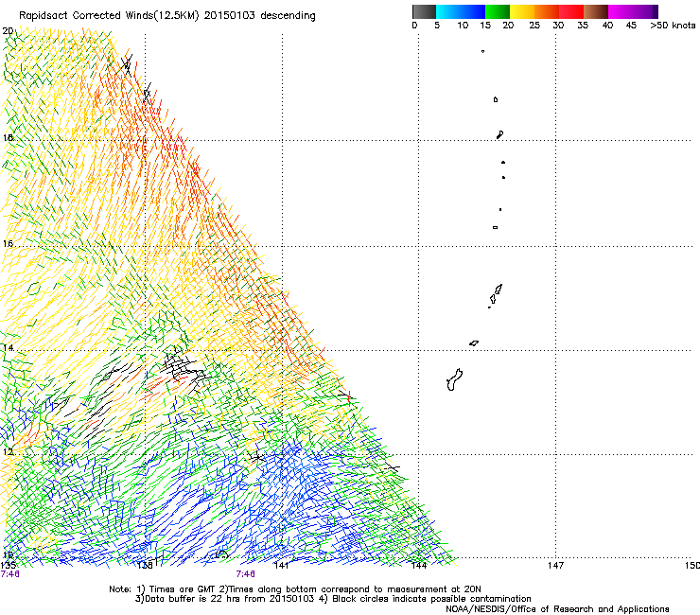Click the '25' label under the color bar
Screen dimensions: 700x615
pos(534,26)
